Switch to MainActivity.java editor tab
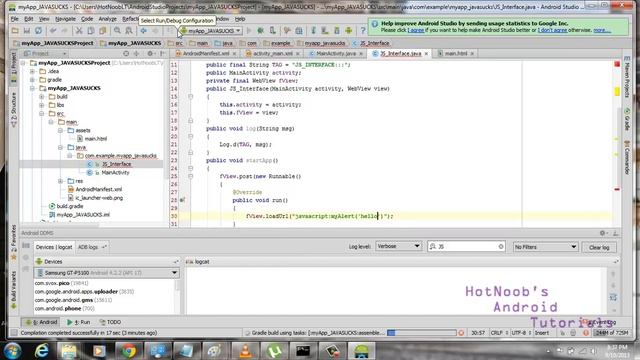Image resolution: width=640 pixels, height=360 pixels. pyautogui.click(x=336, y=53)
